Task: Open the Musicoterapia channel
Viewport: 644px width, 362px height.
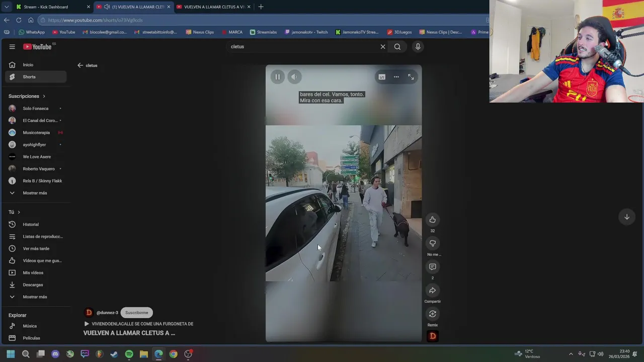Action: point(35,133)
